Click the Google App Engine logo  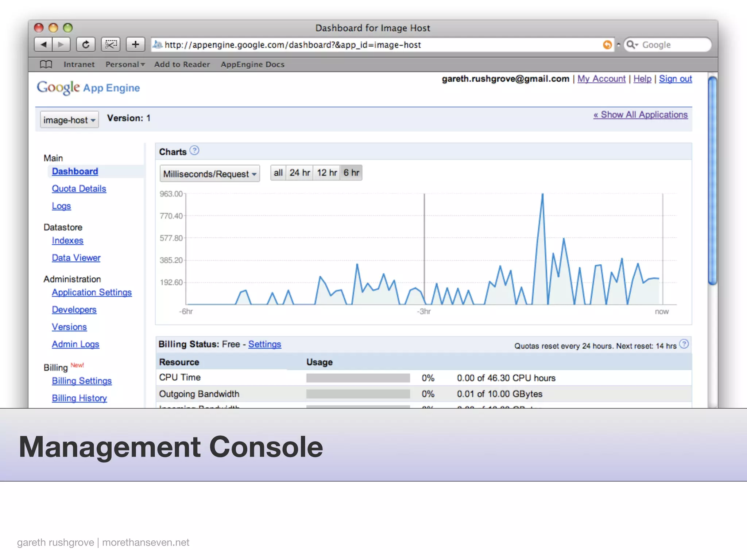tap(88, 87)
